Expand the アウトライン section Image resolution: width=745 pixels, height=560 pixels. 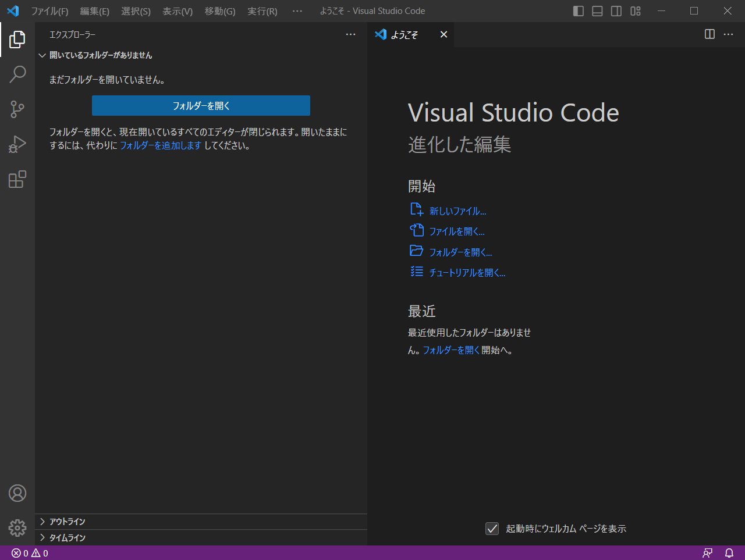point(67,522)
